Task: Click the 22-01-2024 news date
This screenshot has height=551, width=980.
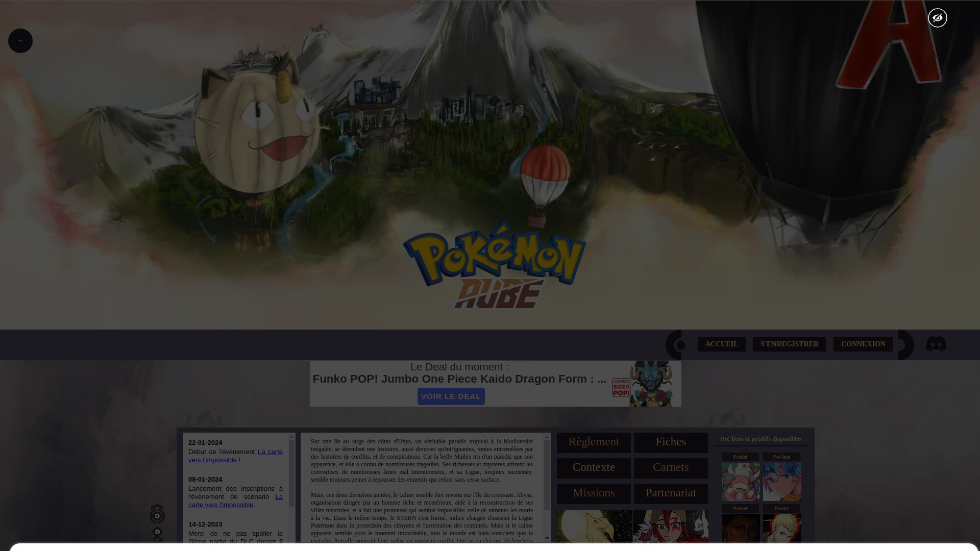Action: pos(205,443)
